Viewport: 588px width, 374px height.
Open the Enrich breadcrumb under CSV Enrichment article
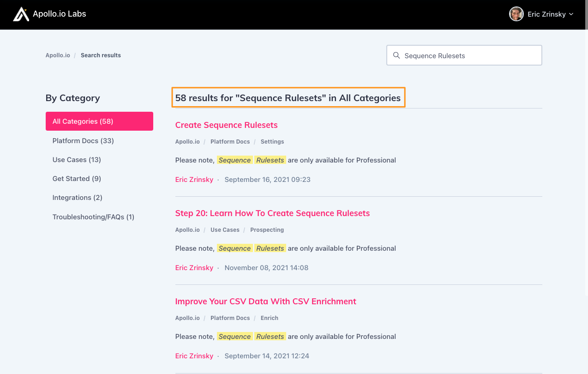pyautogui.click(x=269, y=318)
